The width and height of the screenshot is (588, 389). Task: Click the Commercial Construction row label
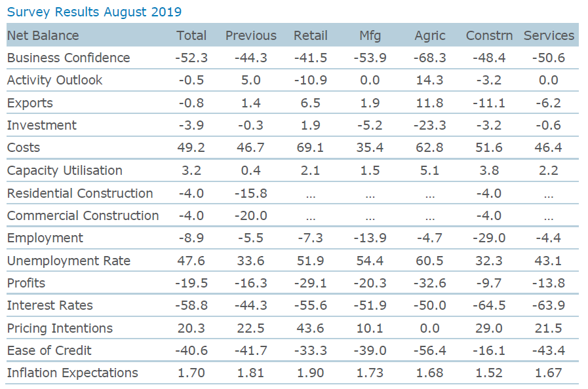point(83,215)
